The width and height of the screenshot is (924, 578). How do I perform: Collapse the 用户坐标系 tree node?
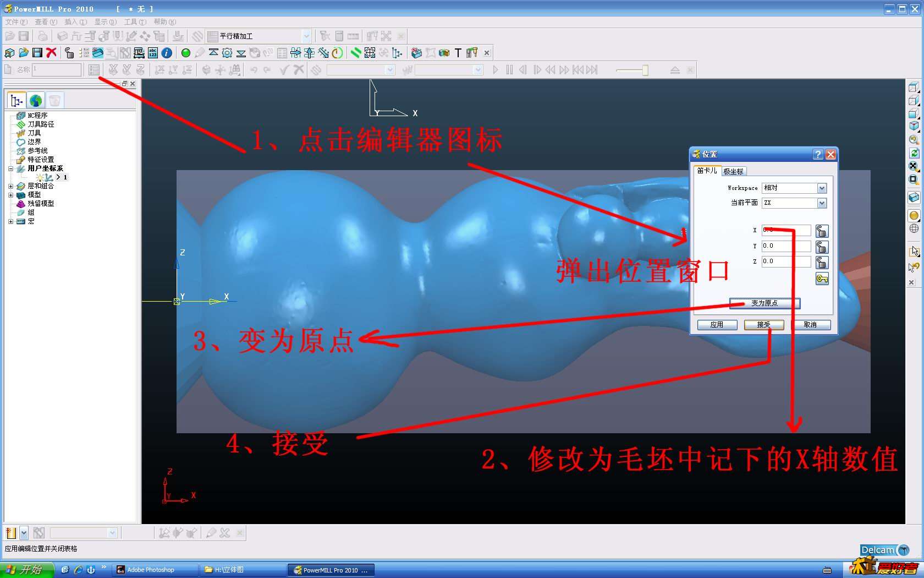click(x=10, y=168)
